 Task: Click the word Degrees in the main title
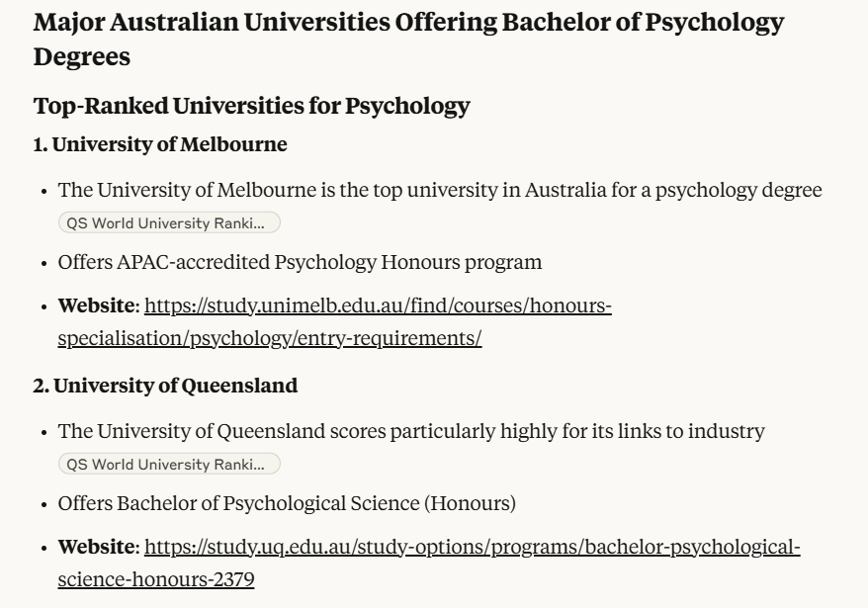tap(82, 56)
